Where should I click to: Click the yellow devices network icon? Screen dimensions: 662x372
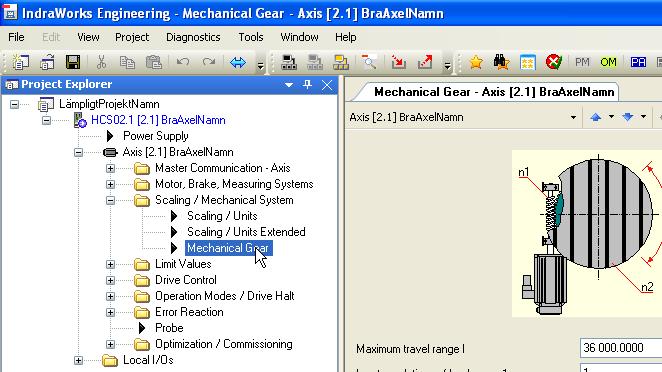click(x=341, y=62)
